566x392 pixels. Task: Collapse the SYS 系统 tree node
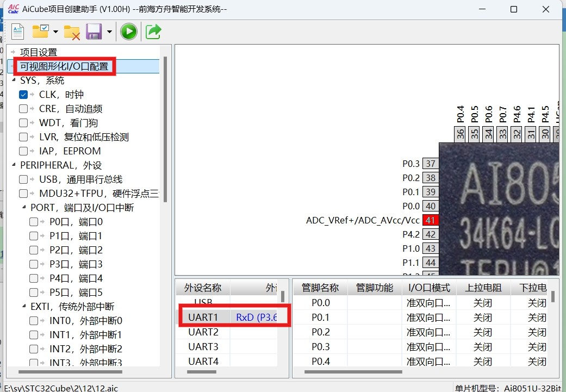click(x=14, y=80)
